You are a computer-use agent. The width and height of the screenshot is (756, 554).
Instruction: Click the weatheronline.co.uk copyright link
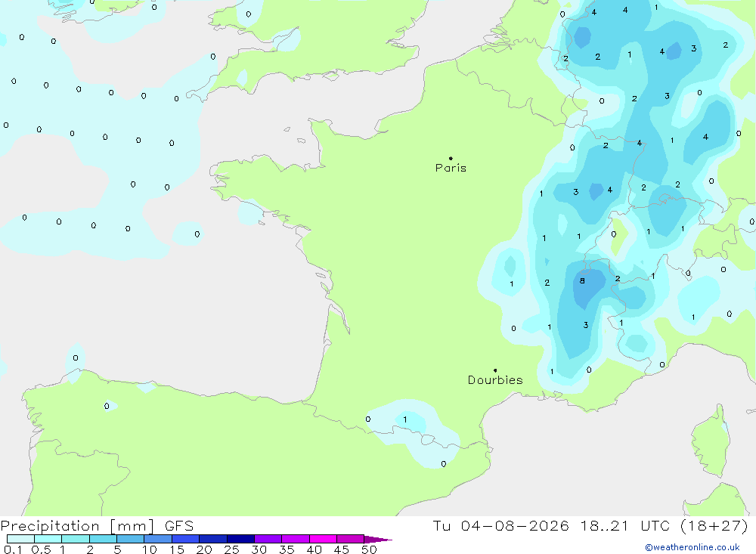[692, 547]
